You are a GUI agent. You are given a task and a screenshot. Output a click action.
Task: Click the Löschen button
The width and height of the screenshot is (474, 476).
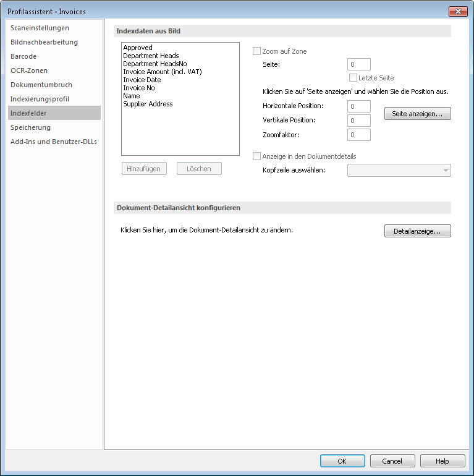pos(199,169)
